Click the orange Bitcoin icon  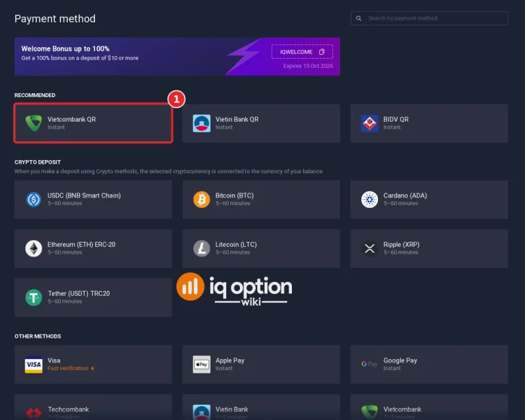[x=202, y=199]
